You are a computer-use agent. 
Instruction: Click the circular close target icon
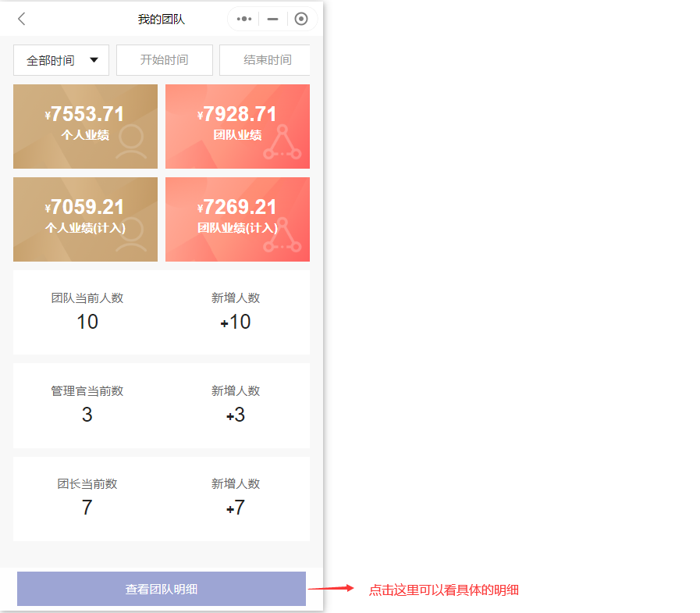300,19
